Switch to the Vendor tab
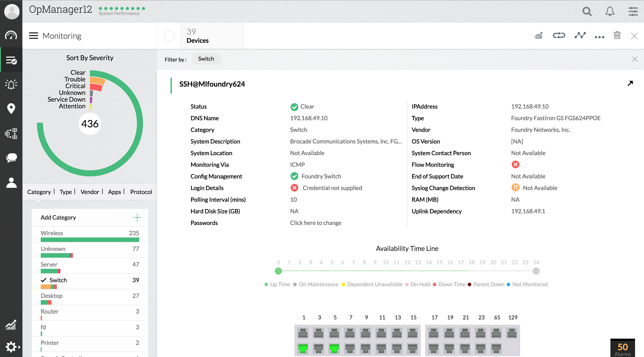 click(90, 192)
